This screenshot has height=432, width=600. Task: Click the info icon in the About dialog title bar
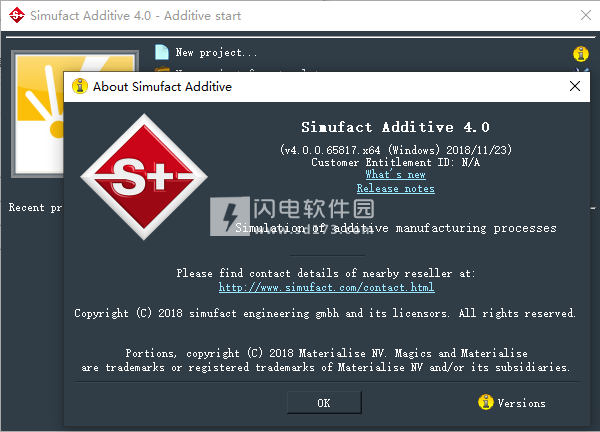[x=80, y=86]
